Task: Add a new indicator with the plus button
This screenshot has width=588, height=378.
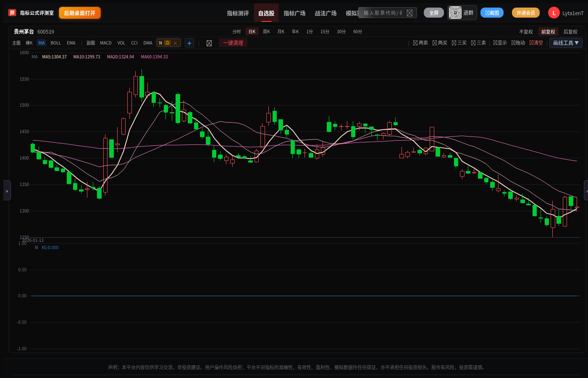Action: click(189, 43)
